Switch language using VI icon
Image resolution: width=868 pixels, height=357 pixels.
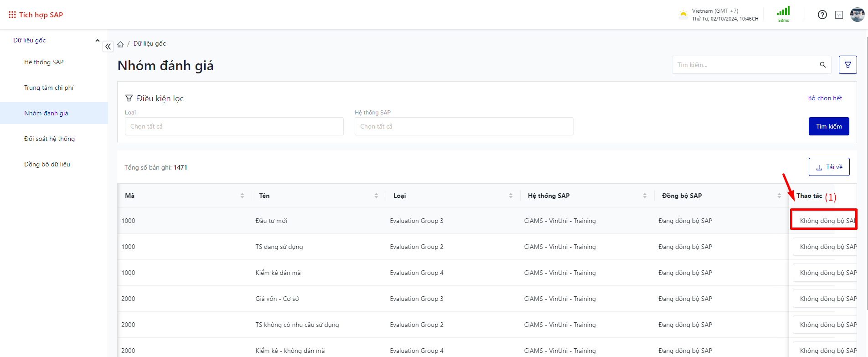click(839, 15)
